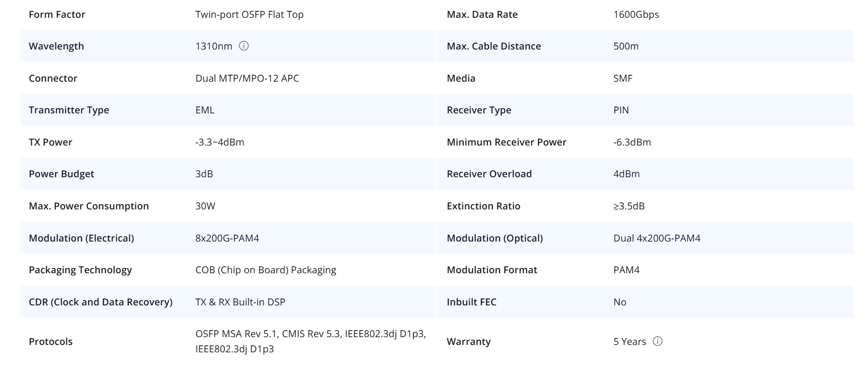Select the 500m distance value

point(626,46)
